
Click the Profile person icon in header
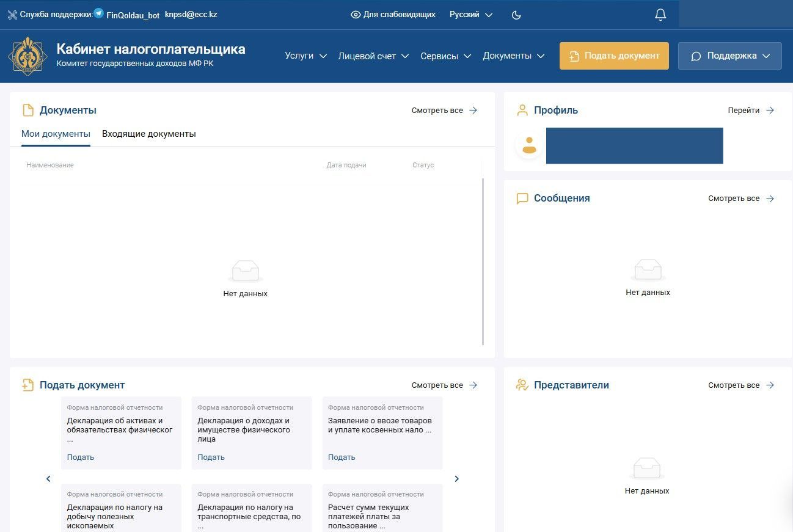tap(522, 110)
